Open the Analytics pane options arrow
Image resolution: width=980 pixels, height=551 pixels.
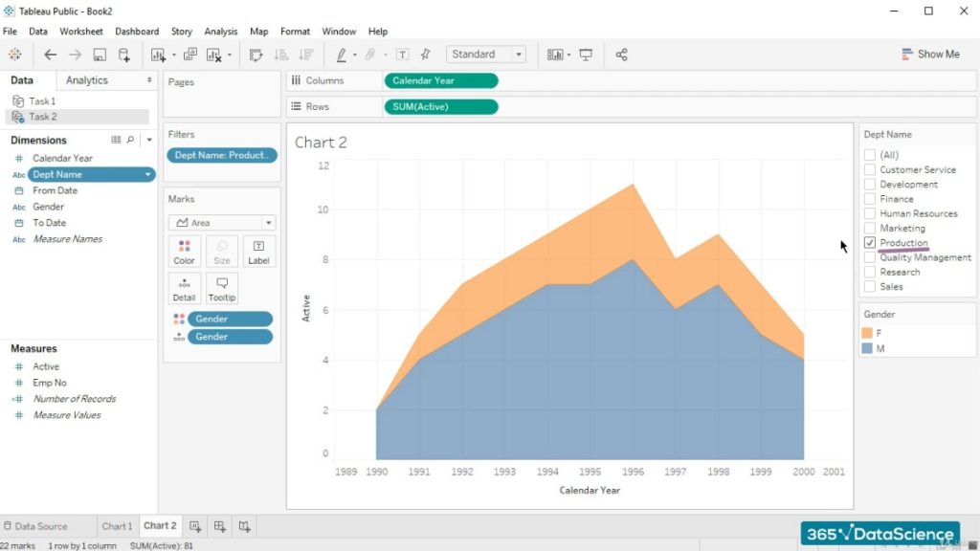pyautogui.click(x=148, y=80)
